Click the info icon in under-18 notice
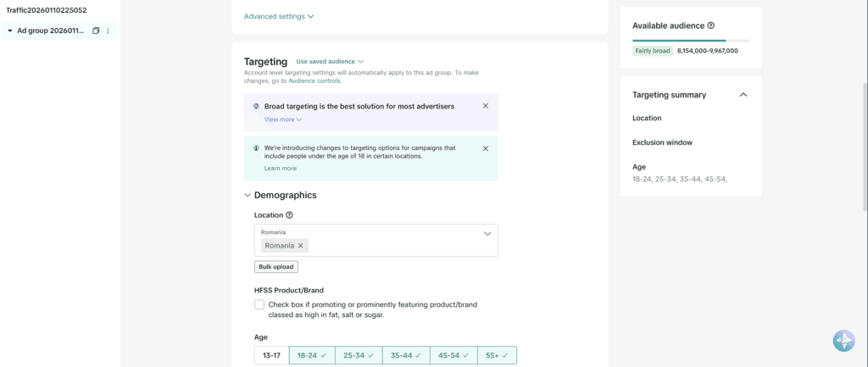 256,148
